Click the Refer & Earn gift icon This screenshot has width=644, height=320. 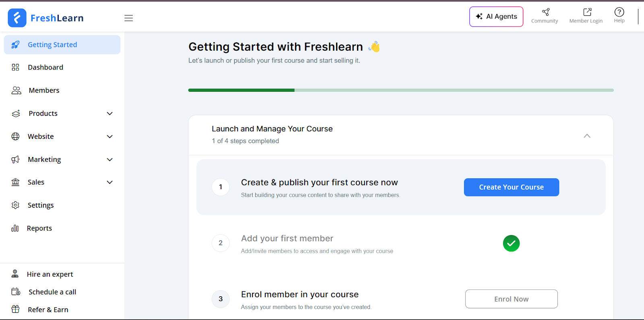tap(16, 309)
